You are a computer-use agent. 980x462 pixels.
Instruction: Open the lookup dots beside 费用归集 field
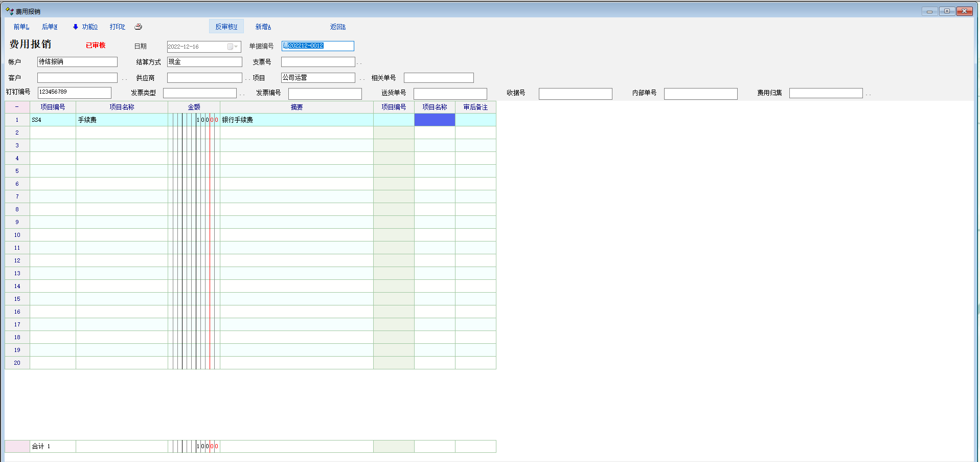tap(868, 94)
